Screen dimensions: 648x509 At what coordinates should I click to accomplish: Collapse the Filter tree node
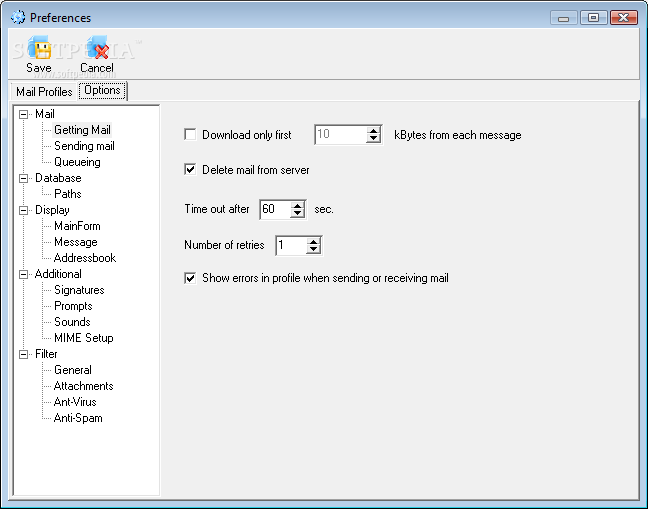point(24,354)
